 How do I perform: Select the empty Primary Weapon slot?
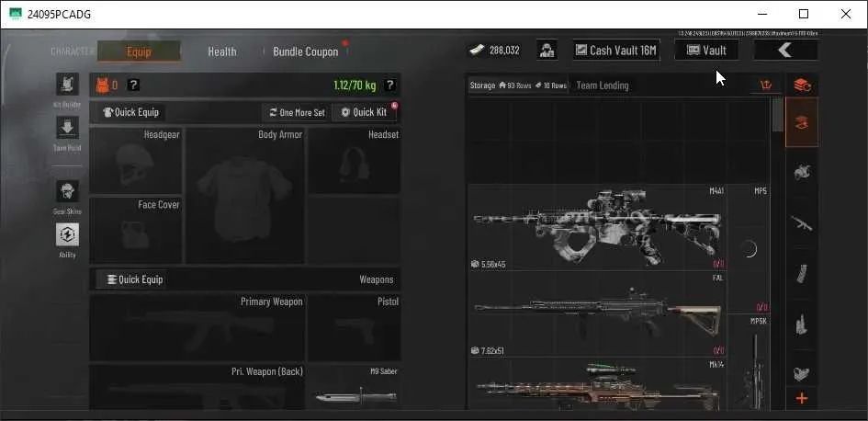click(x=197, y=327)
